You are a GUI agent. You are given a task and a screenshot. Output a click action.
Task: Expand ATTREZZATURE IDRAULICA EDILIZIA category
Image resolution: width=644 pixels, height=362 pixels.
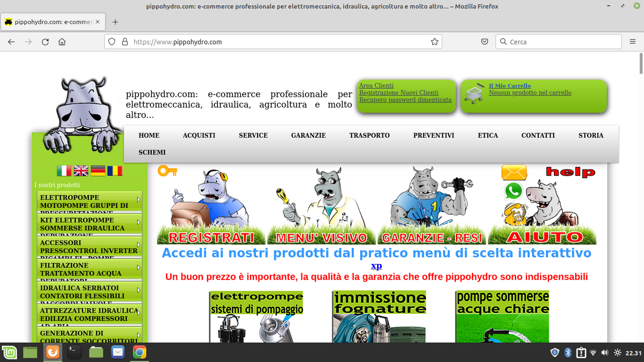coord(90,315)
